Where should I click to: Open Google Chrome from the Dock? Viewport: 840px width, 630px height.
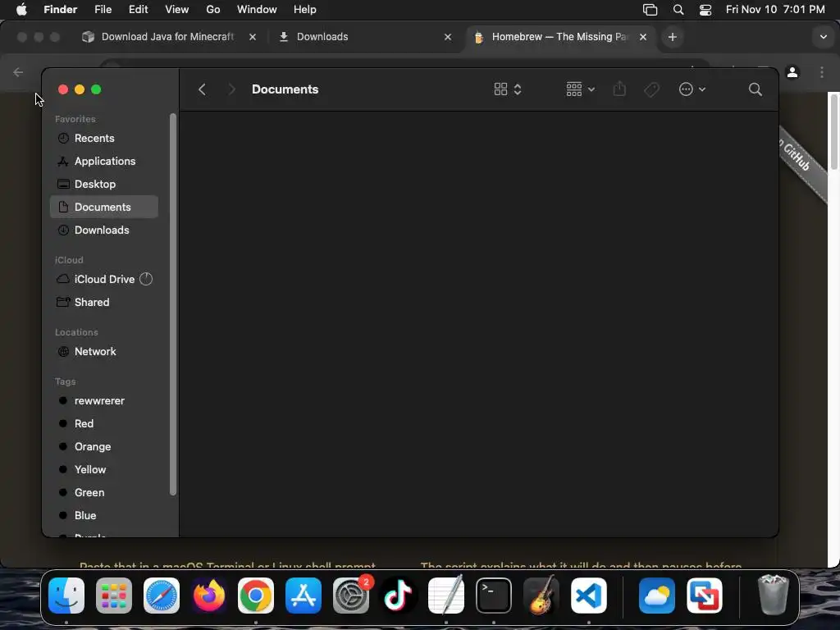coord(256,596)
